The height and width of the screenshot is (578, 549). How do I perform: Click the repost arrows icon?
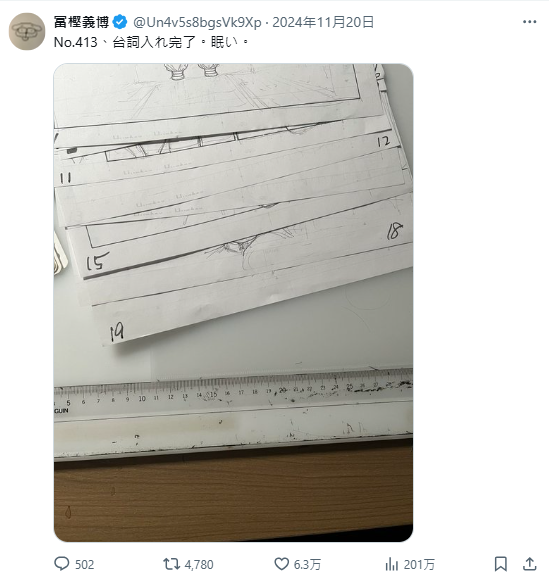coord(171,564)
